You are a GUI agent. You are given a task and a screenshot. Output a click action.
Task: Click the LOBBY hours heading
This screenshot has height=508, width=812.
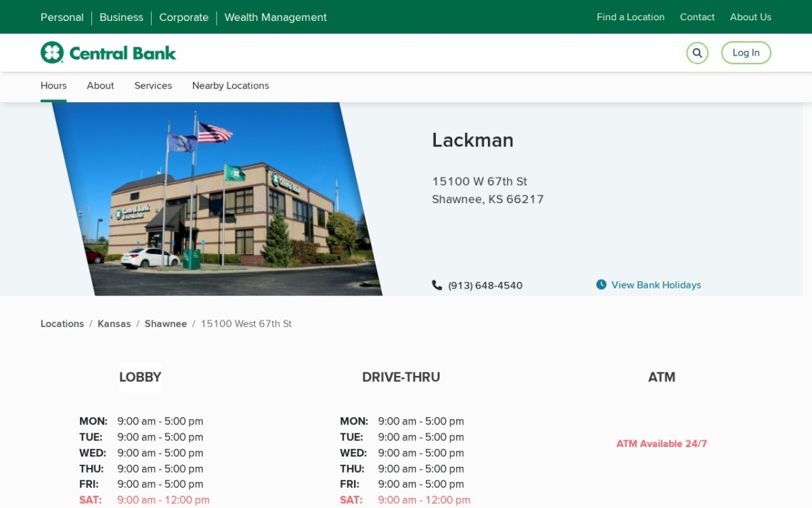pos(140,377)
